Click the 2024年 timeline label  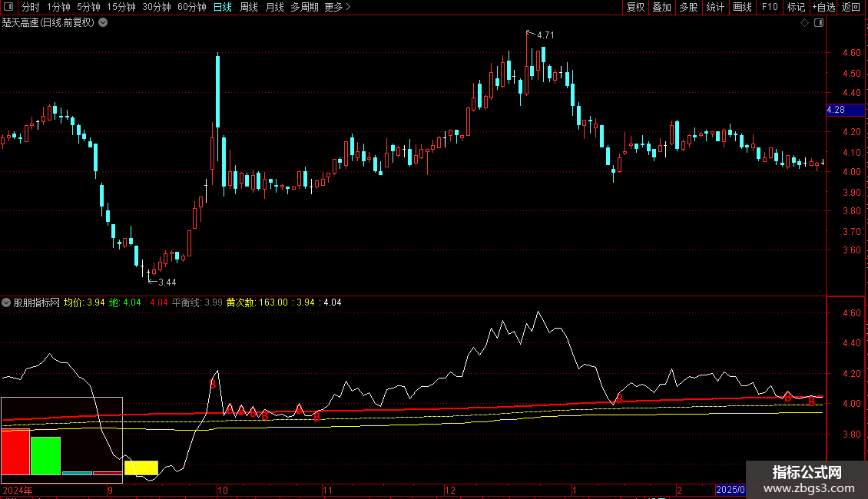tap(18, 491)
